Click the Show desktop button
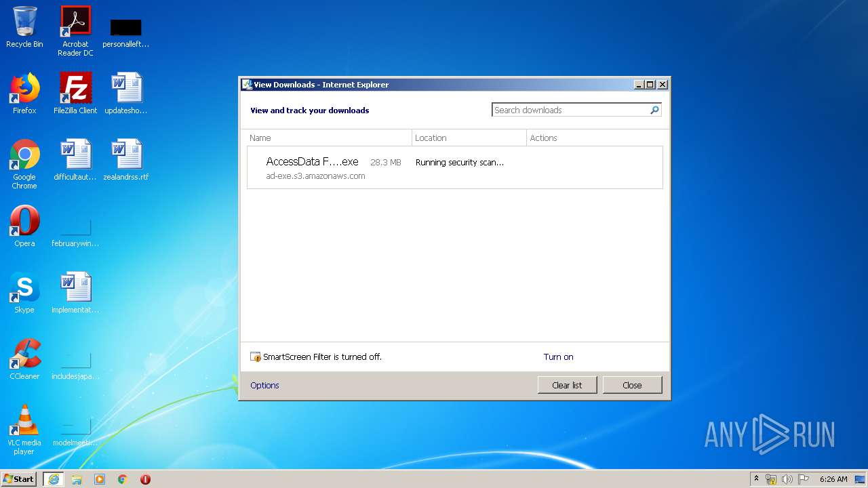The height and width of the screenshot is (488, 868). tap(860, 479)
